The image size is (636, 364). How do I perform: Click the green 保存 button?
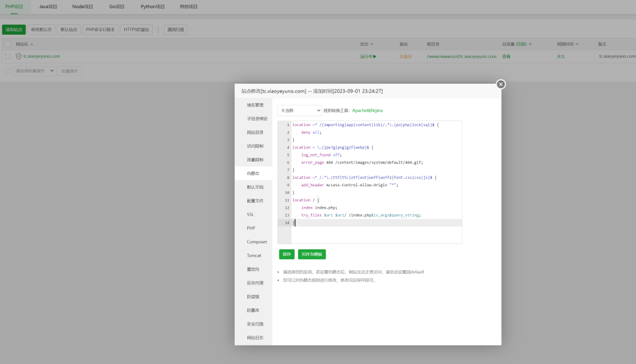click(x=286, y=254)
